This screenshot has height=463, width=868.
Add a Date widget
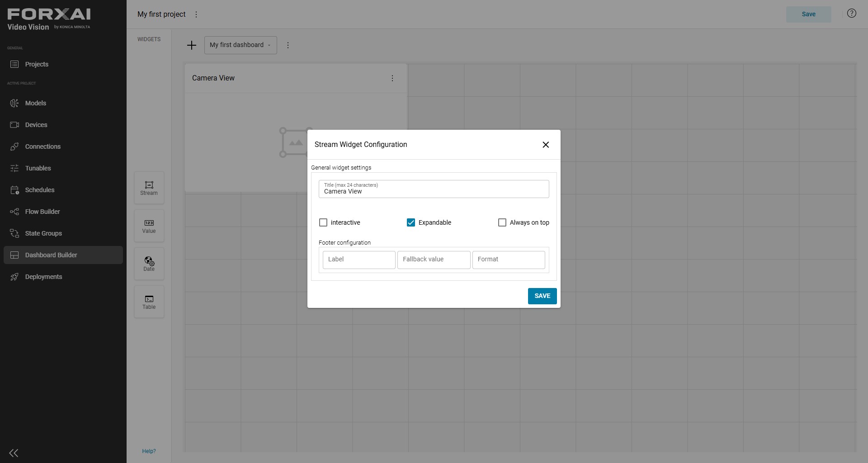149,264
